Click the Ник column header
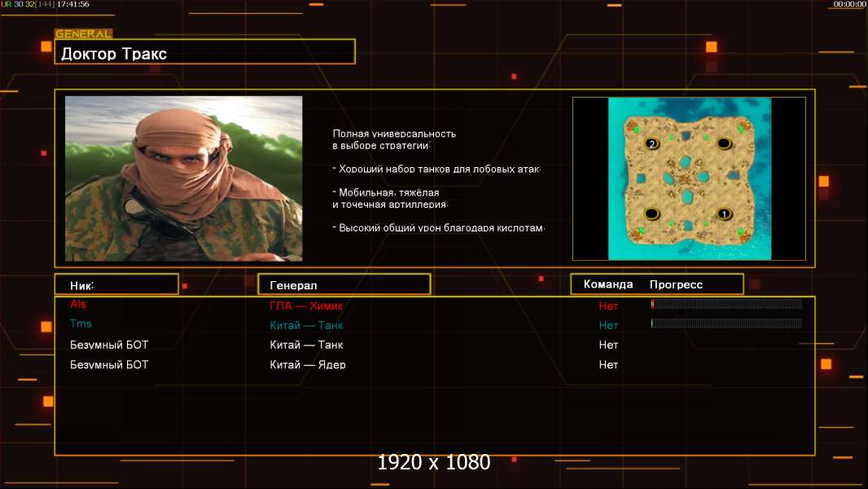 coord(82,286)
